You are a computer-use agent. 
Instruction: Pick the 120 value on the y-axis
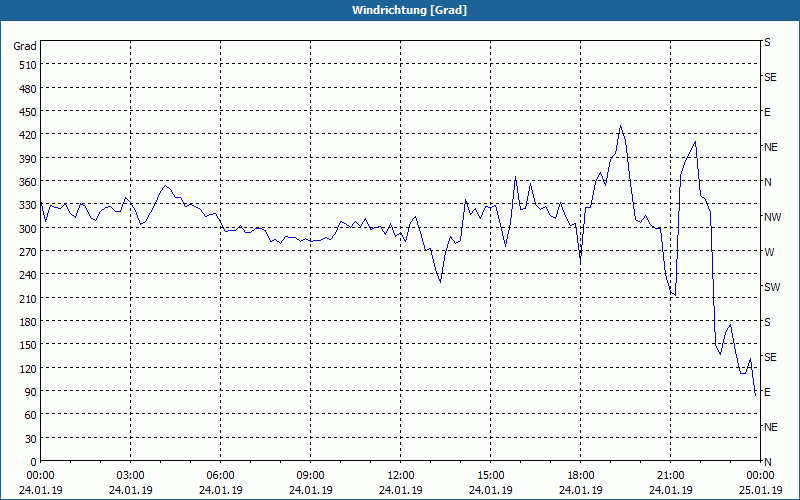pos(28,369)
